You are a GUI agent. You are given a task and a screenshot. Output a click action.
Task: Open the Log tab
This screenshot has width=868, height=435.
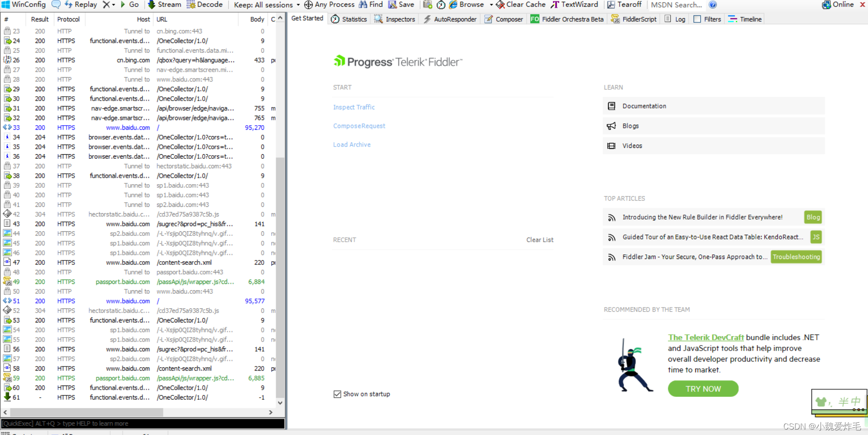(x=675, y=19)
